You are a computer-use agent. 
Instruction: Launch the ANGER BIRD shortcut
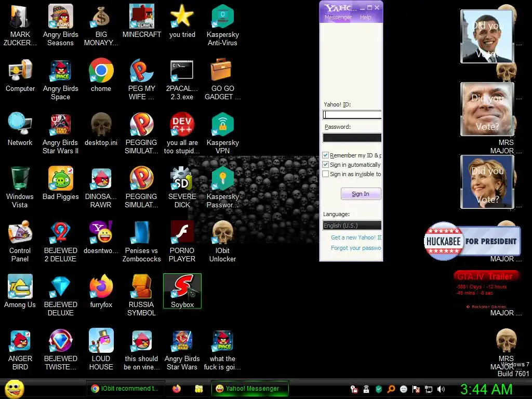(x=20, y=349)
